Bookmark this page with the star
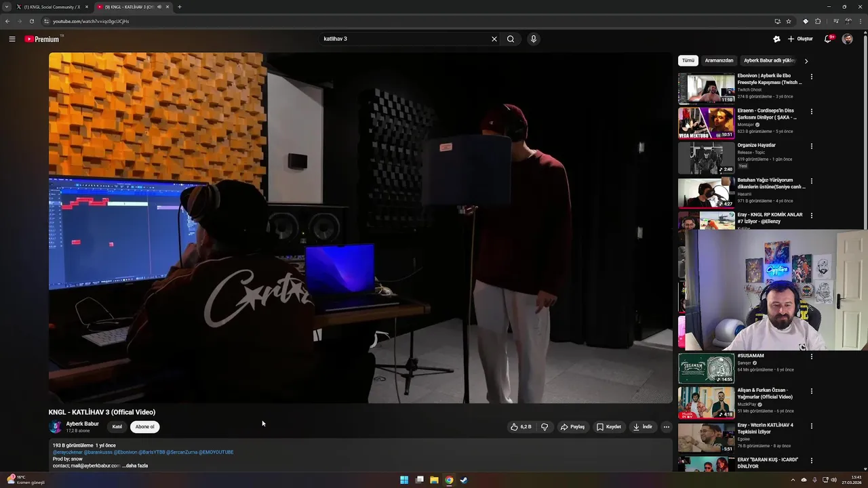The image size is (868, 488). click(x=788, y=21)
